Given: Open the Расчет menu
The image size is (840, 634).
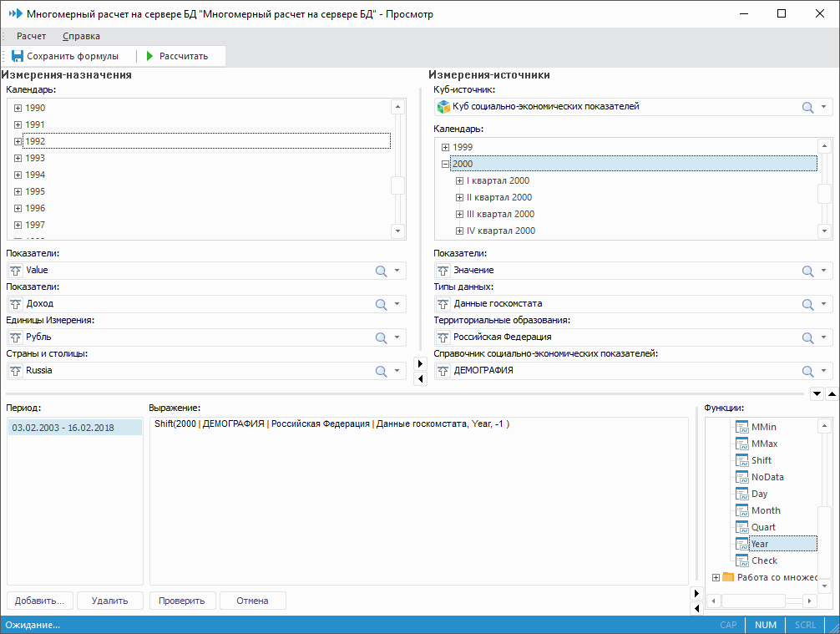Looking at the screenshot, I should (32, 36).
